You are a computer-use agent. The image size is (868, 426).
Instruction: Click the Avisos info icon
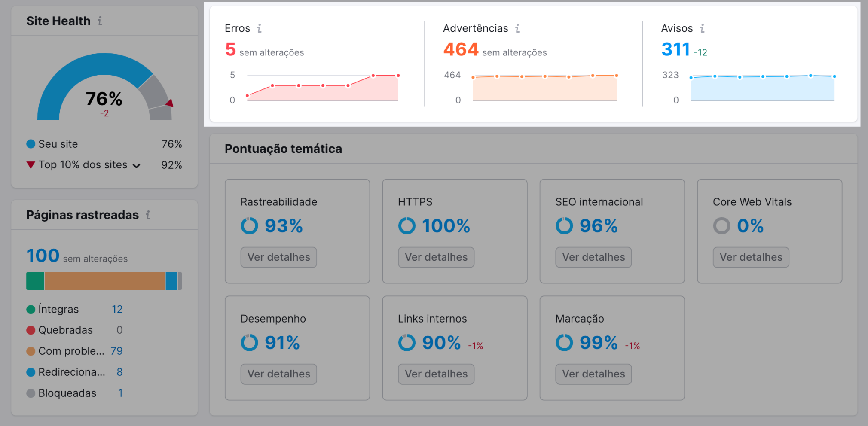[703, 28]
